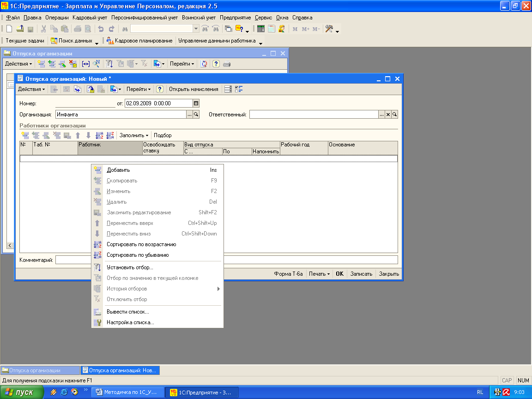Image resolution: width=532 pixels, height=399 pixels.
Task: Switch to Отпуска организации tab in window bar
Action: pyautogui.click(x=40, y=370)
